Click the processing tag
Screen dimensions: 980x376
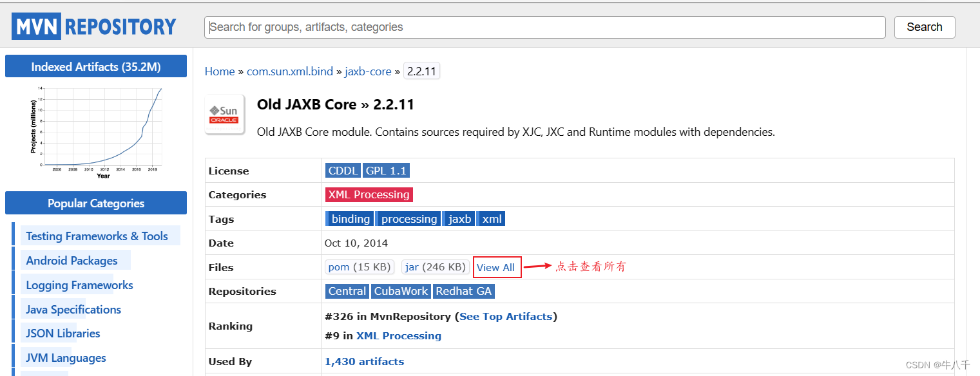click(408, 219)
